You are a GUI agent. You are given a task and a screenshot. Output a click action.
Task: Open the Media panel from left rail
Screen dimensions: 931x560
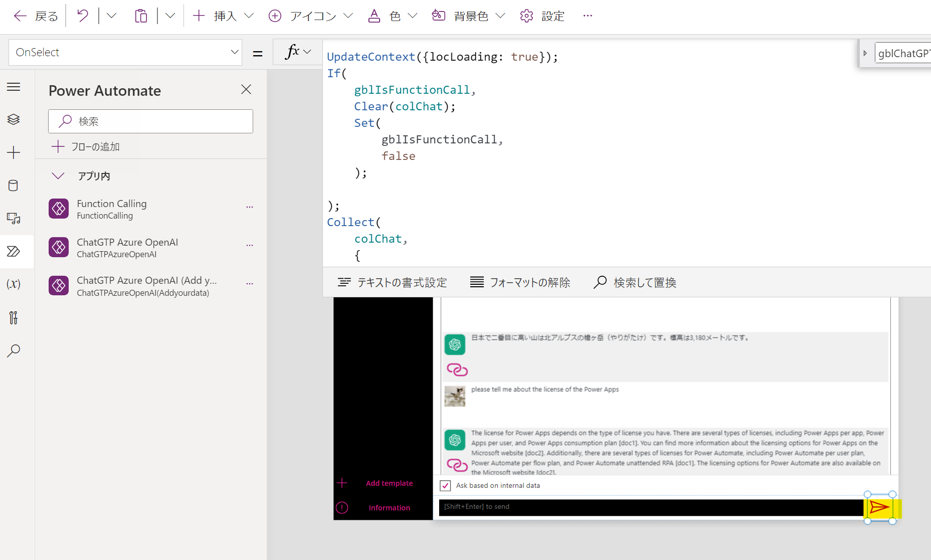point(14,218)
